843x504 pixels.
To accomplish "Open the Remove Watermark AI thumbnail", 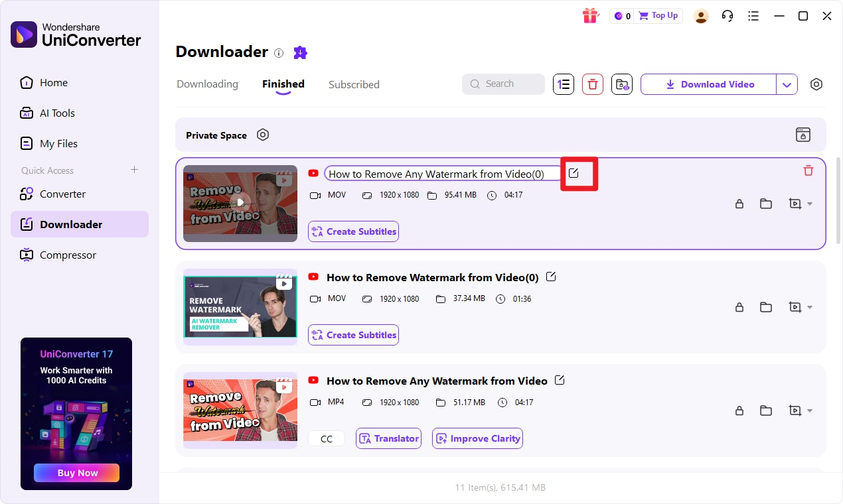I will pos(240,306).
